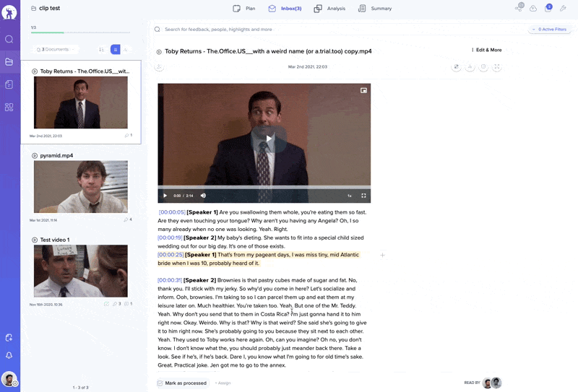The height and width of the screenshot is (392, 578).
Task: Click the highlighted pageant days sentence
Action: 259,259
